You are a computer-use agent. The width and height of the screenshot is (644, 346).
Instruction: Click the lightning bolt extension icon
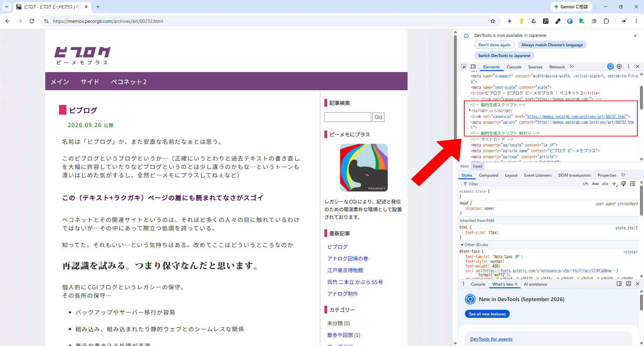click(x=509, y=21)
